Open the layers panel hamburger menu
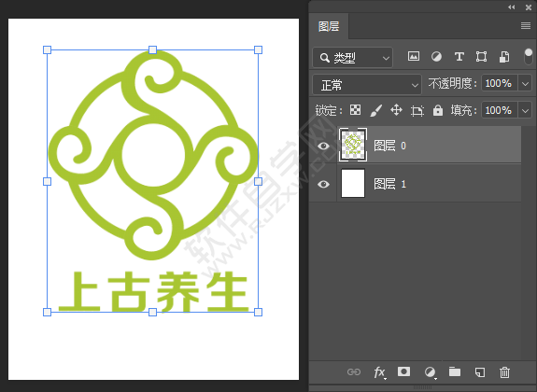Image resolution: width=537 pixels, height=392 pixels. [526, 26]
